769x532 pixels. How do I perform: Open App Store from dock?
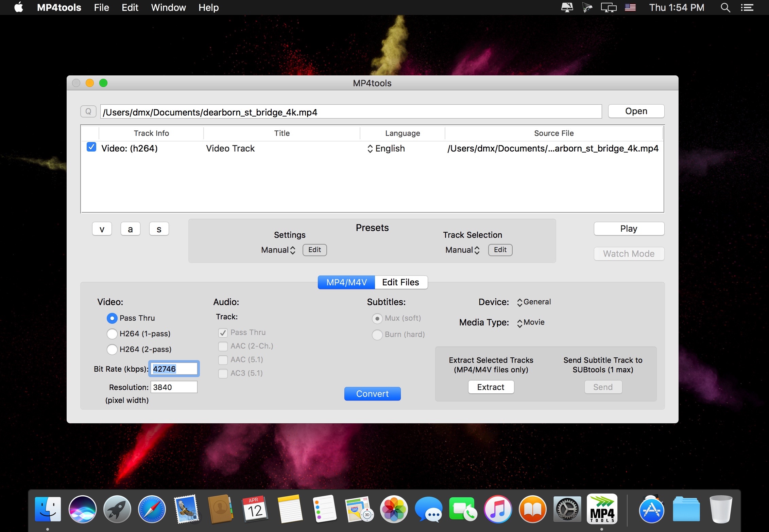coord(652,509)
